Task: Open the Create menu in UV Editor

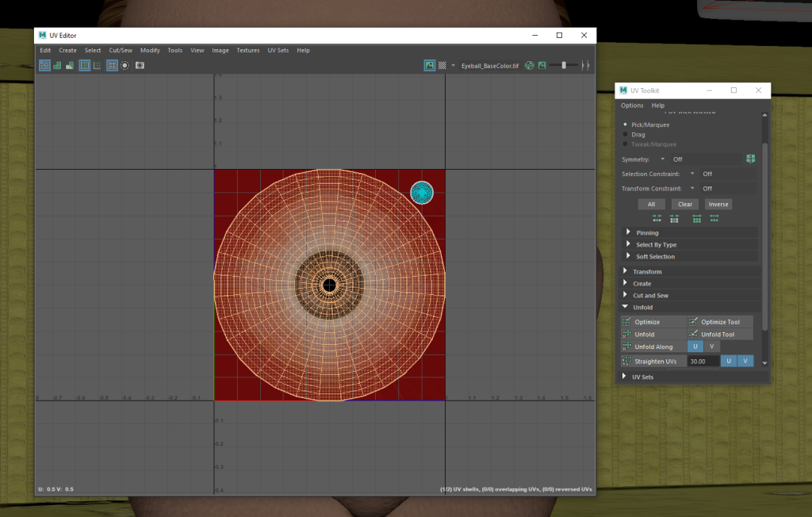Action: (68, 50)
